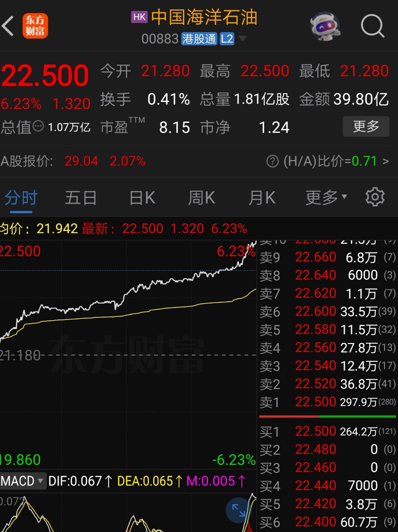Tap the MACD sub-chart area
This screenshot has height=532, width=398.
coord(128,512)
